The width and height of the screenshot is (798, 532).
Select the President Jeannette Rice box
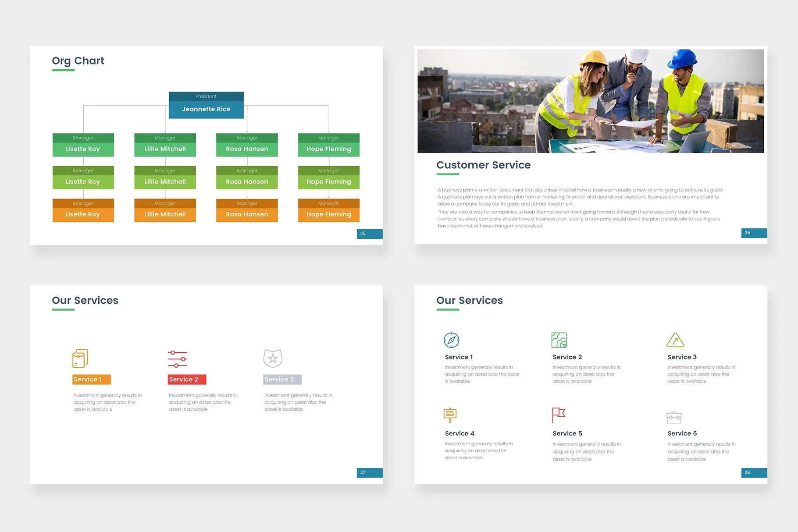206,105
